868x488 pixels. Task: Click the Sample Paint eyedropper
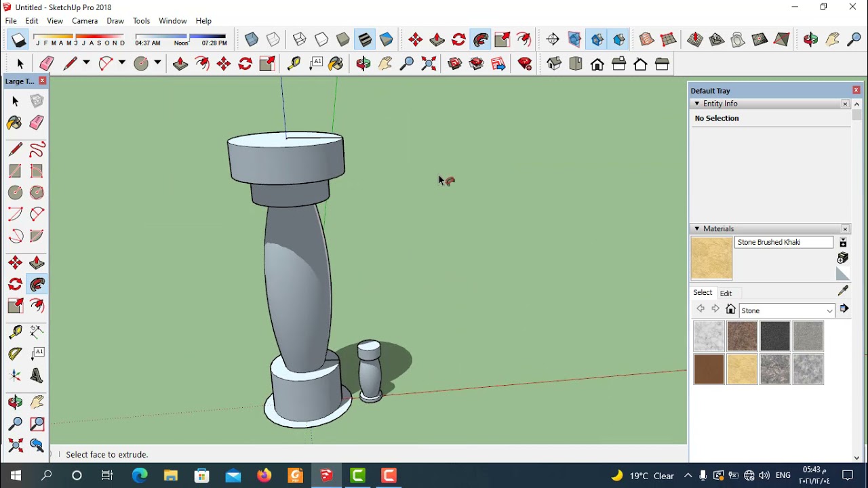[843, 291]
